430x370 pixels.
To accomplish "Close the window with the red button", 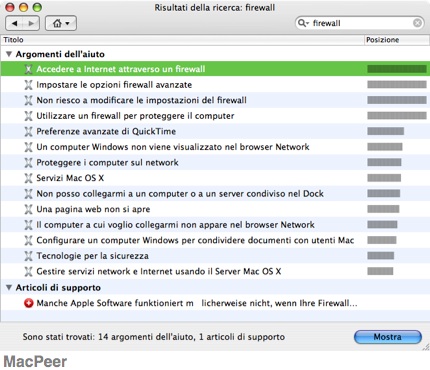I will pyautogui.click(x=10, y=7).
